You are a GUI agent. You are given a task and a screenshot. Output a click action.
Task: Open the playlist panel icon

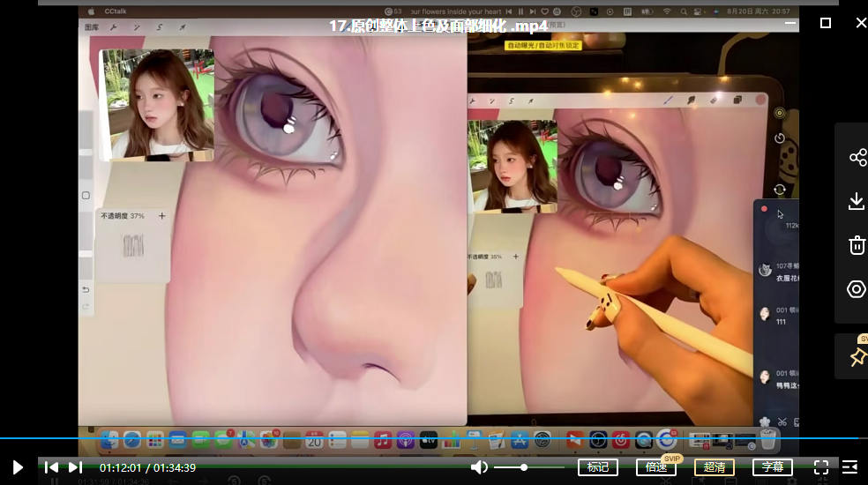point(849,467)
